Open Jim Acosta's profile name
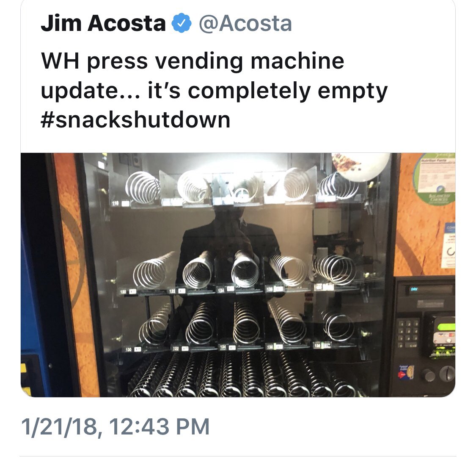The width and height of the screenshot is (476, 462). point(103,23)
